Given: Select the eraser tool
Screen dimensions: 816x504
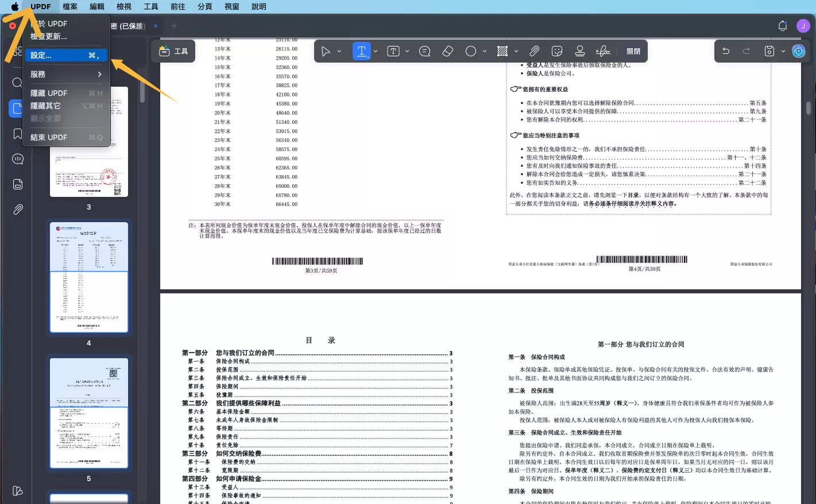Looking at the screenshot, I should point(448,51).
